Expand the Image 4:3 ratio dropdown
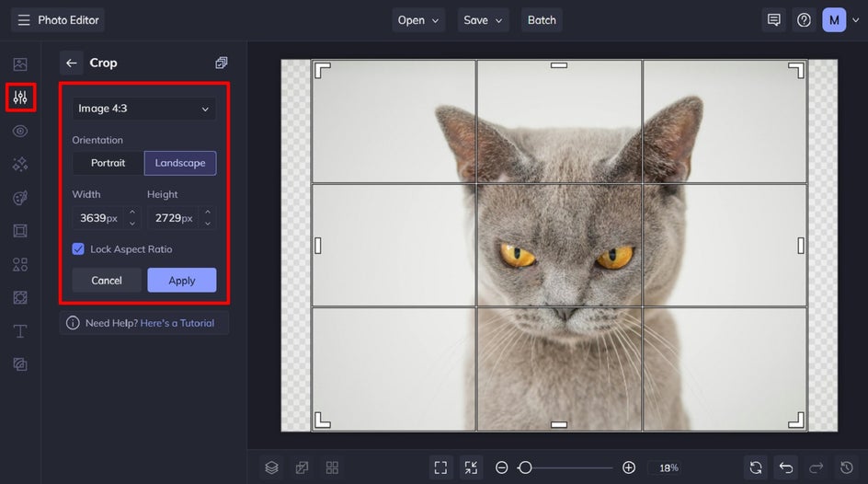The width and height of the screenshot is (868, 484). point(144,109)
